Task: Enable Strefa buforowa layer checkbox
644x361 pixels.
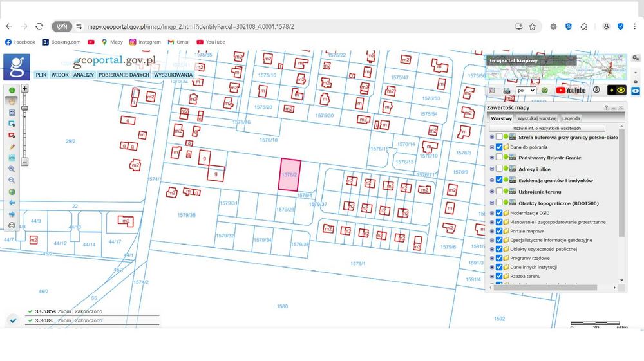Action: click(499, 136)
